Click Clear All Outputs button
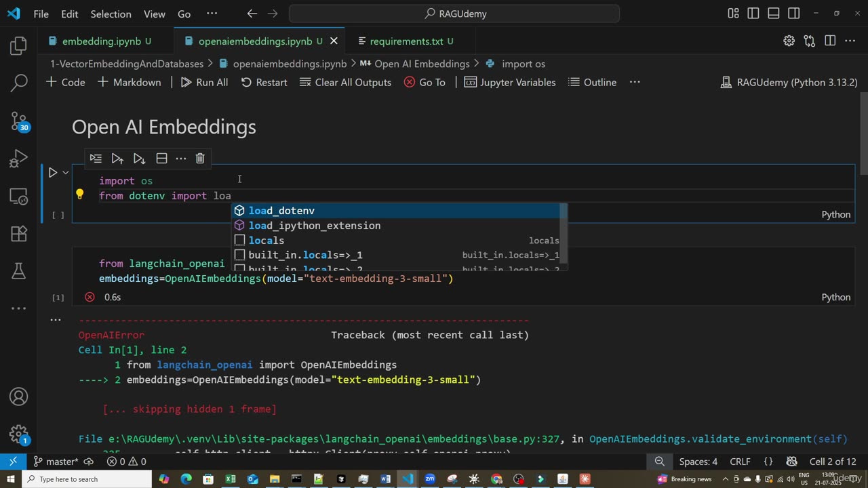Screen dimensions: 868x488 [x=345, y=82]
